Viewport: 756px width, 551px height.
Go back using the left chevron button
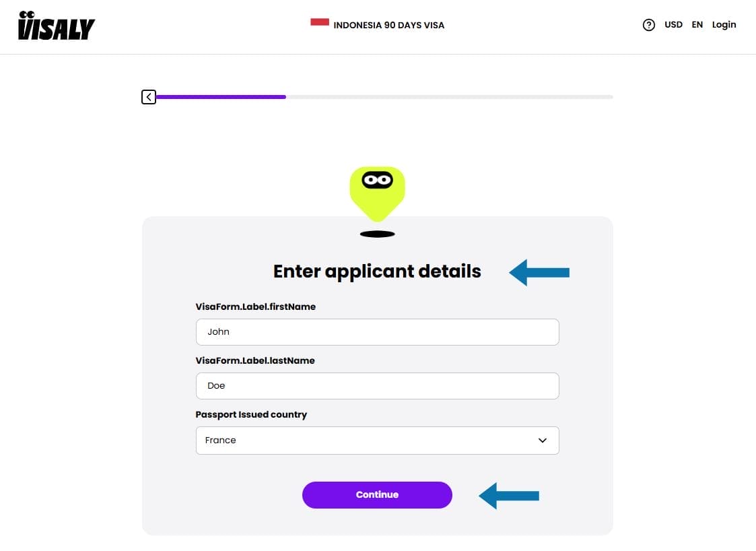(x=149, y=97)
